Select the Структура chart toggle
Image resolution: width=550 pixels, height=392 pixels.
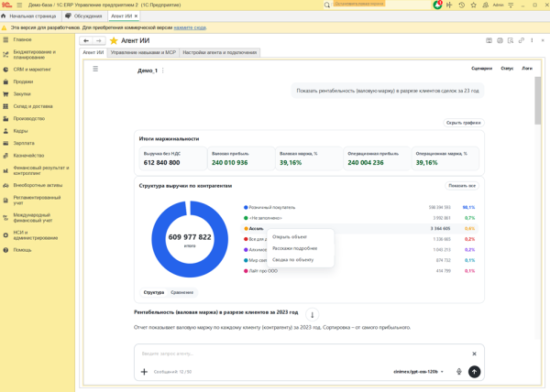click(x=154, y=292)
